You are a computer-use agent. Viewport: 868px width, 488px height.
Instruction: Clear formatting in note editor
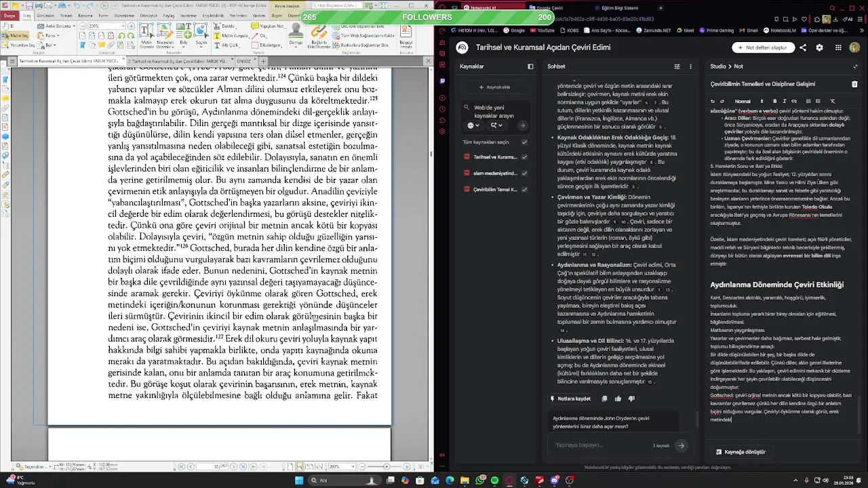pos(833,101)
